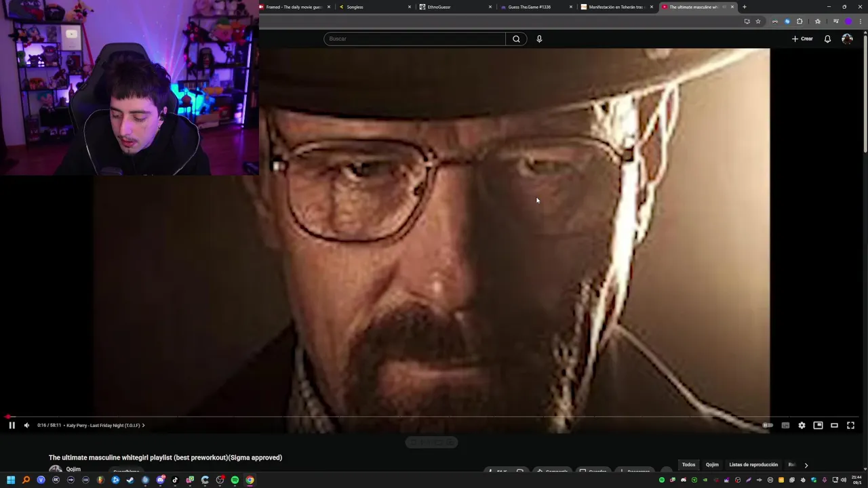The height and width of the screenshot is (488, 868).
Task: Switch to theater mode view
Action: (834, 425)
